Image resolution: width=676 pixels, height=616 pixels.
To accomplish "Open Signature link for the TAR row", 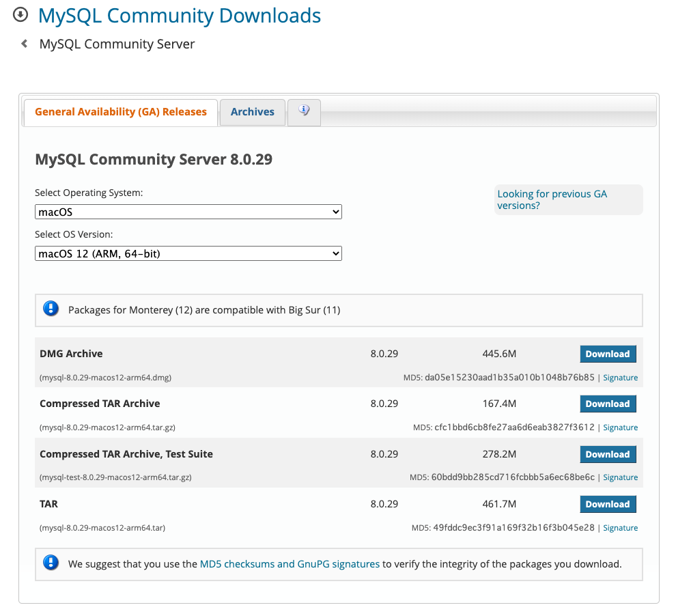I will (621, 528).
